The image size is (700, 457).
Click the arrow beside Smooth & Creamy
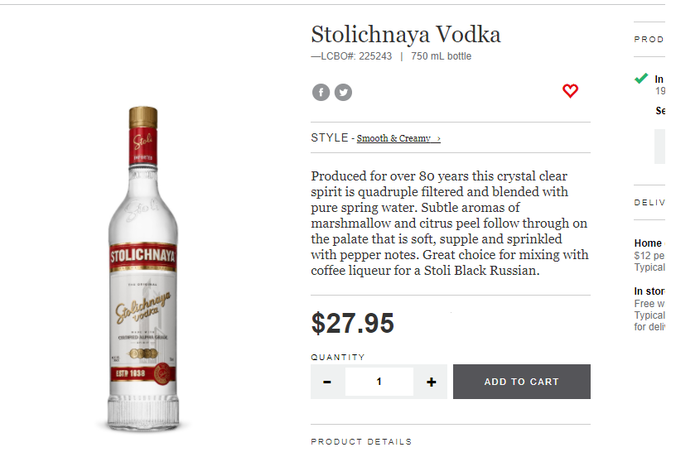(438, 138)
